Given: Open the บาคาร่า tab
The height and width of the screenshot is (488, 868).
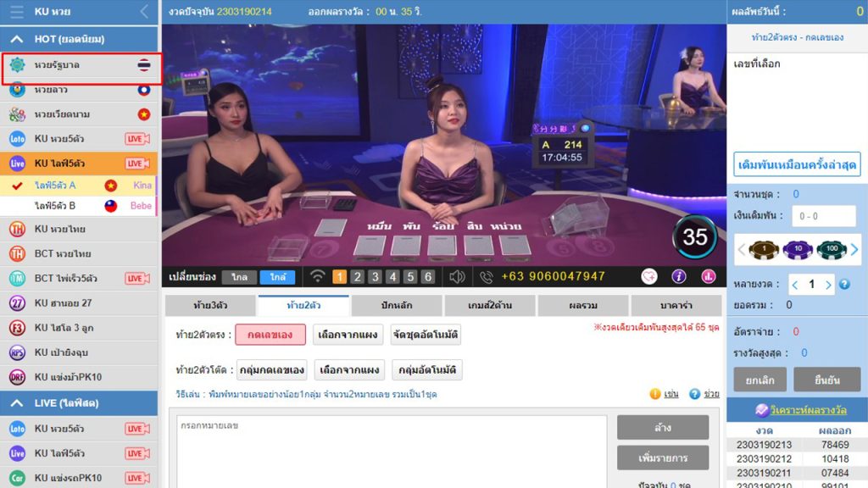Looking at the screenshot, I should 676,305.
